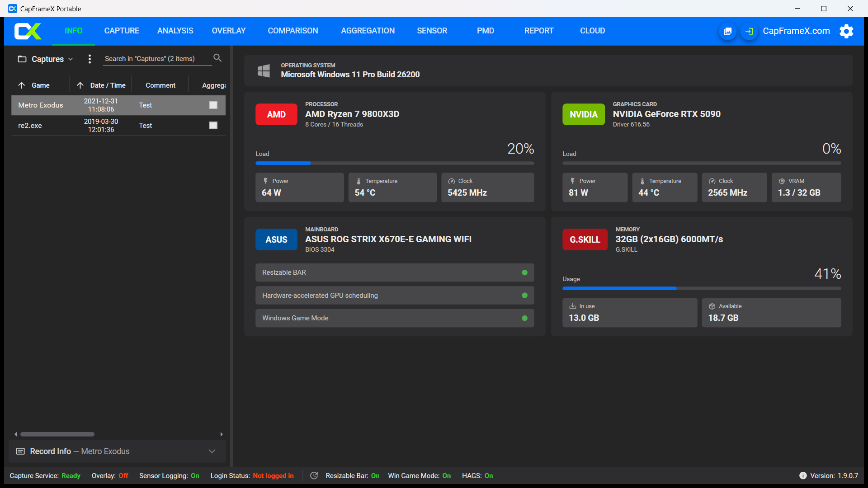Click the Search in Captures field

pyautogui.click(x=157, y=59)
